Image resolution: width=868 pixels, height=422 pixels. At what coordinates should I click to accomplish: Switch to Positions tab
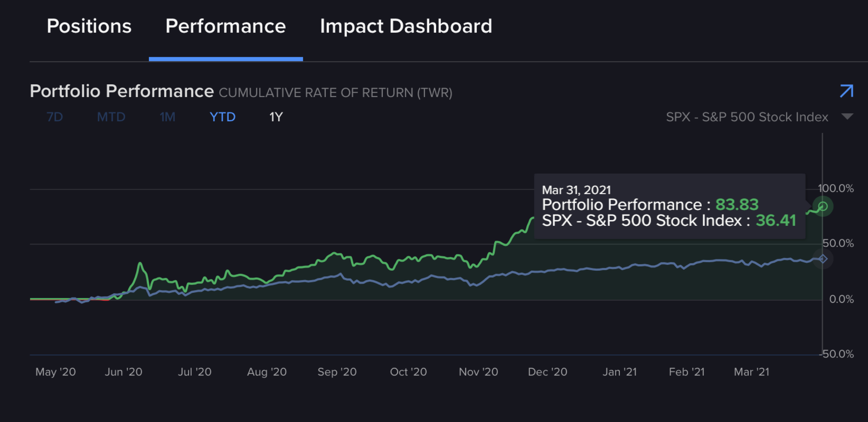pos(89,26)
